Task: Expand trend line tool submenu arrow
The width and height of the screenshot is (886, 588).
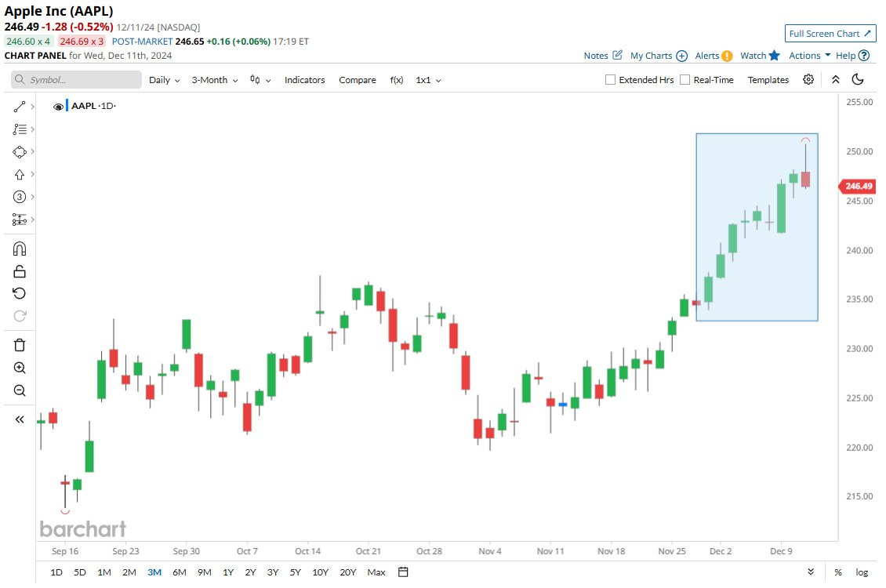Action: point(33,107)
